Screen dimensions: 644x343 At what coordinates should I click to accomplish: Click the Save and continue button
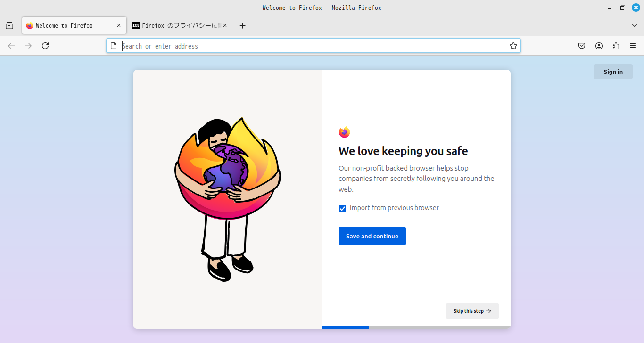click(372, 236)
